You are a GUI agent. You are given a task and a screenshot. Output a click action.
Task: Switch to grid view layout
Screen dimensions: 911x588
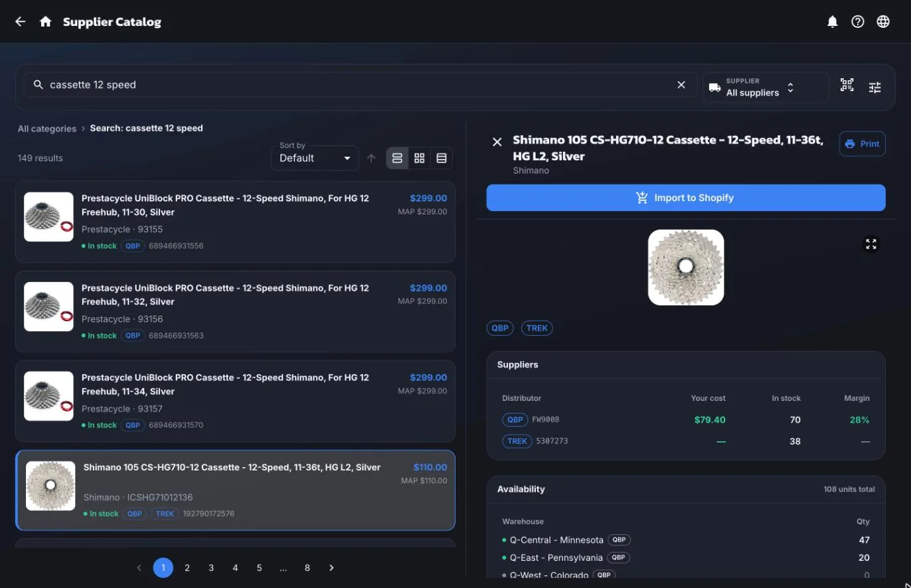pyautogui.click(x=419, y=158)
